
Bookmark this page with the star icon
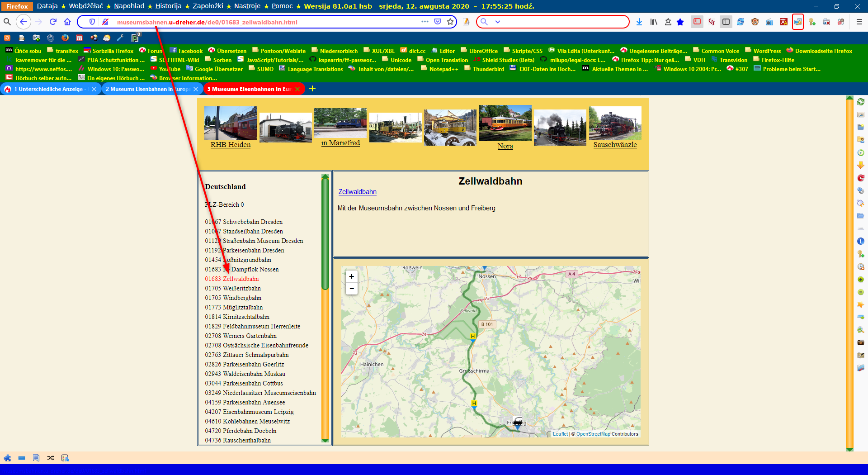(x=450, y=22)
